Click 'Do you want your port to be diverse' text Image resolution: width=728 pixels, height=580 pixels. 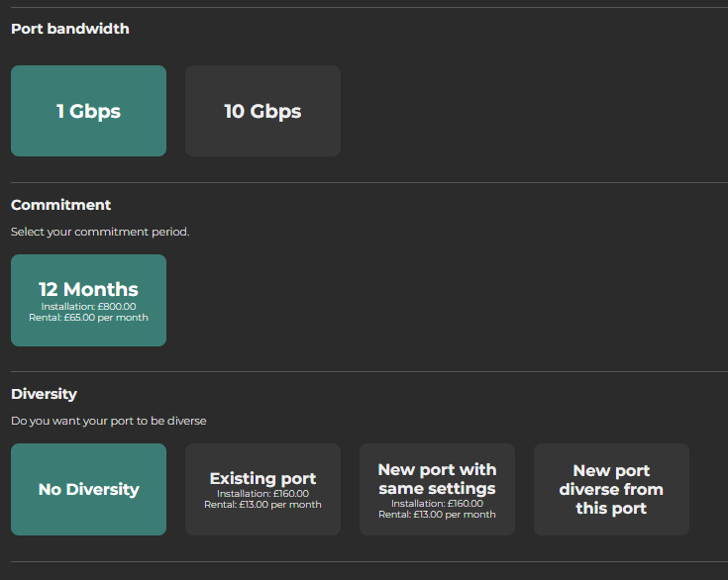point(108,421)
